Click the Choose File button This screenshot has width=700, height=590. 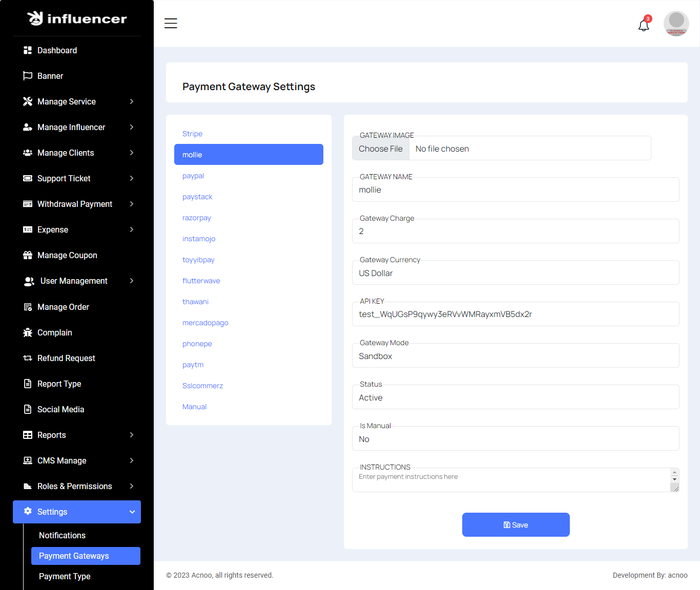[381, 149]
